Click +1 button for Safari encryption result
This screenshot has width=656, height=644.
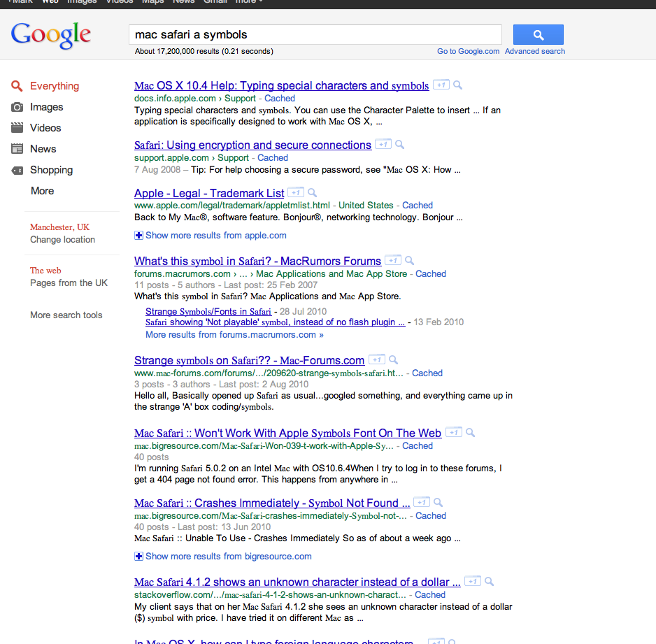383,144
